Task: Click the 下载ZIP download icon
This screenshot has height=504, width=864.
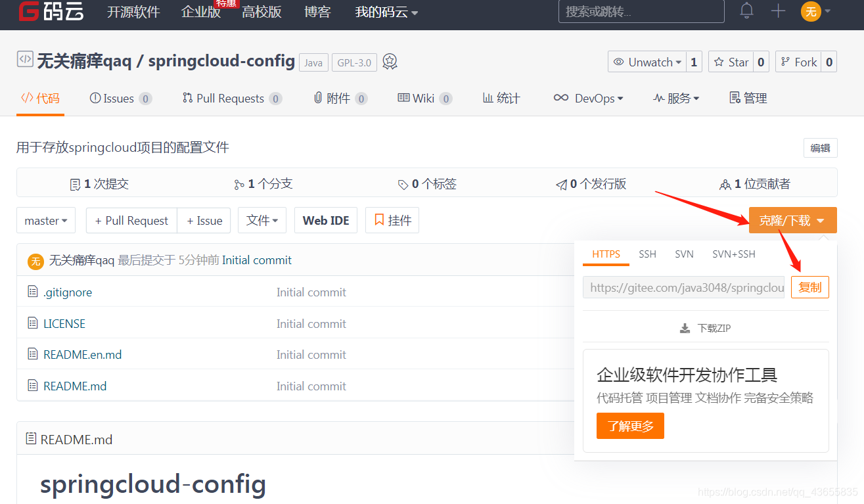Action: (685, 328)
